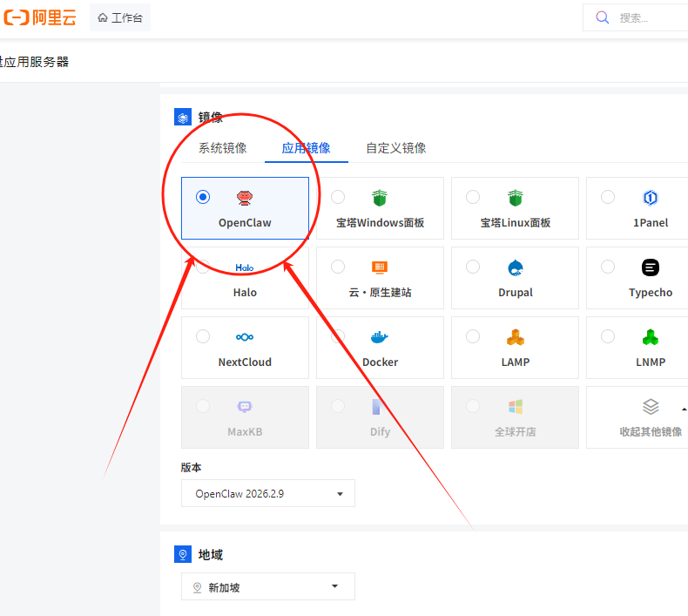Click the Dify icon
Viewport: 688px width, 616px height.
[x=376, y=407]
